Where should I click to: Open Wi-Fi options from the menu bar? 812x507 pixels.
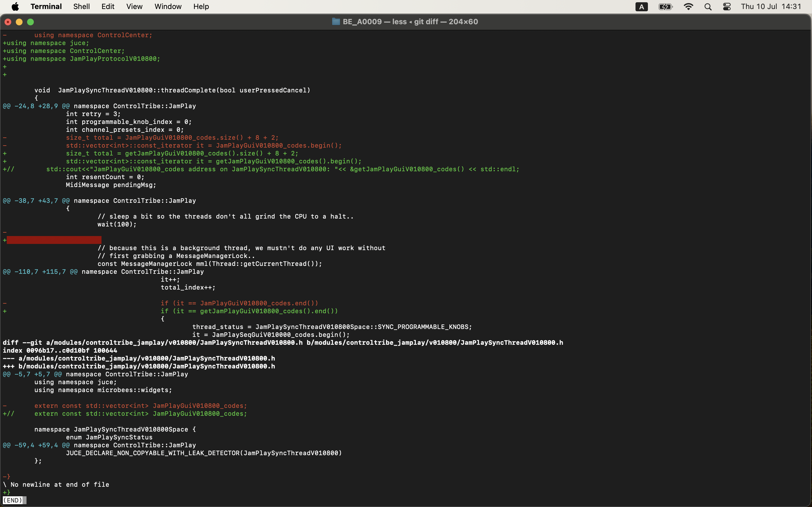(688, 6)
